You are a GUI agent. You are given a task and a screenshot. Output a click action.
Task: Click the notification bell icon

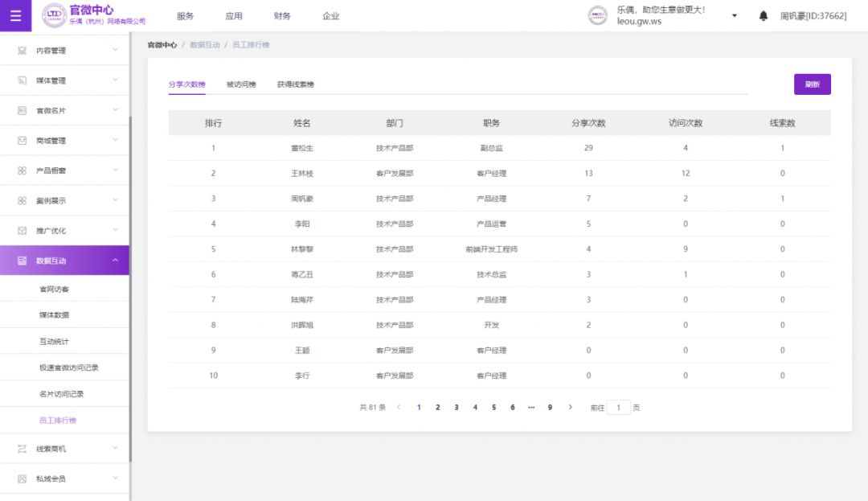coord(763,16)
